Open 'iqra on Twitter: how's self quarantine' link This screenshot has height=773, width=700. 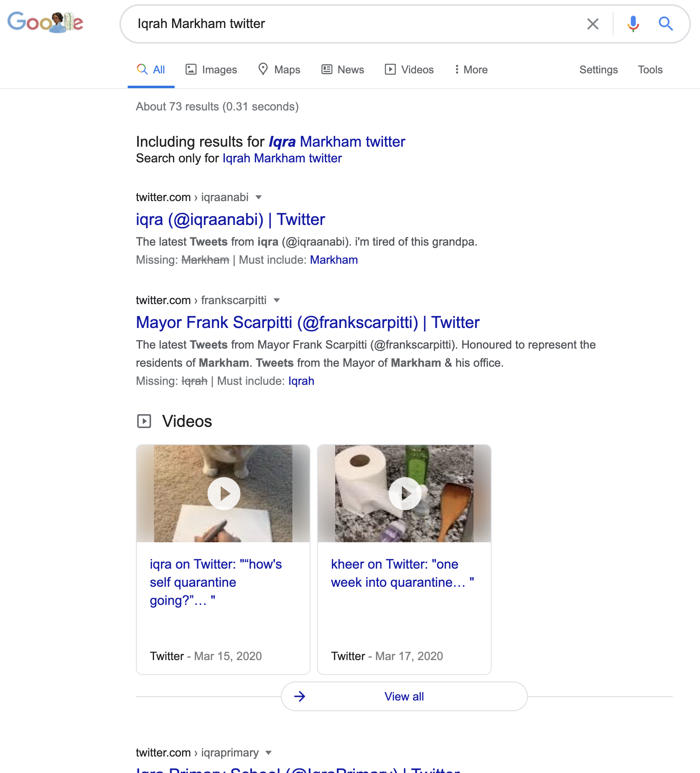point(216,582)
